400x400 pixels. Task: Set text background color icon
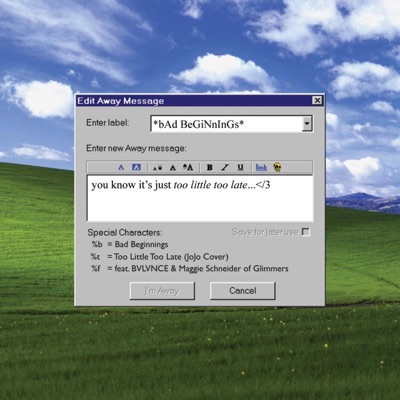point(136,167)
